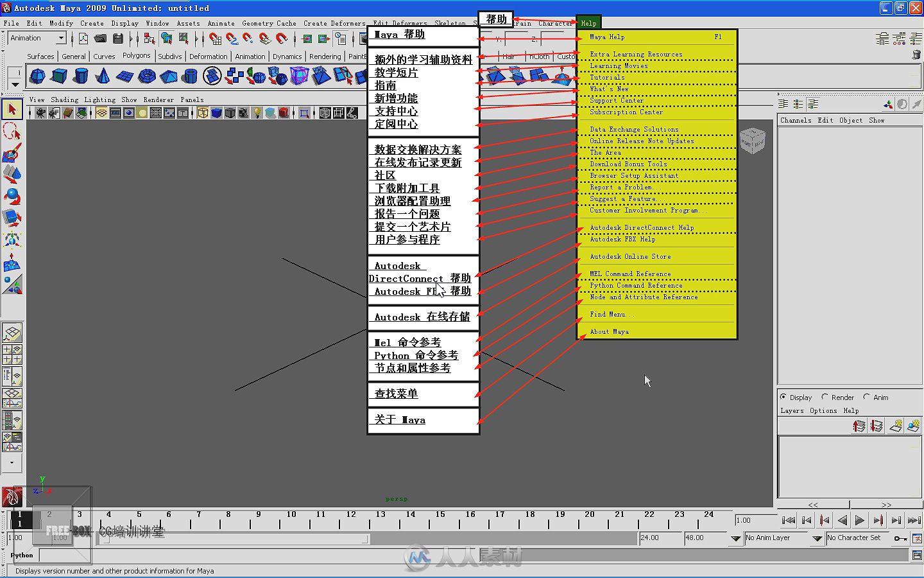Choose About Maya in Help menu
924x578 pixels.
pyautogui.click(x=609, y=331)
